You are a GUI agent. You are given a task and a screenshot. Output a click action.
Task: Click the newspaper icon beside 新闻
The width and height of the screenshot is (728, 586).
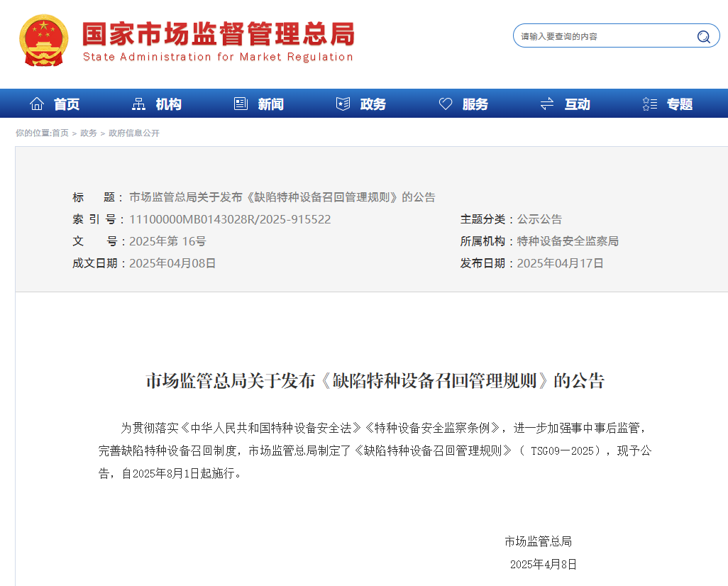(241, 104)
